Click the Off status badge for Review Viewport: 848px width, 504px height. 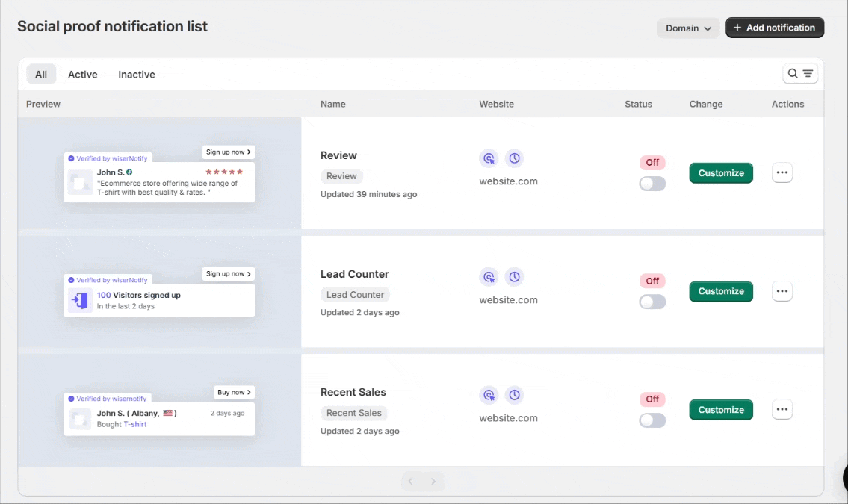(652, 163)
